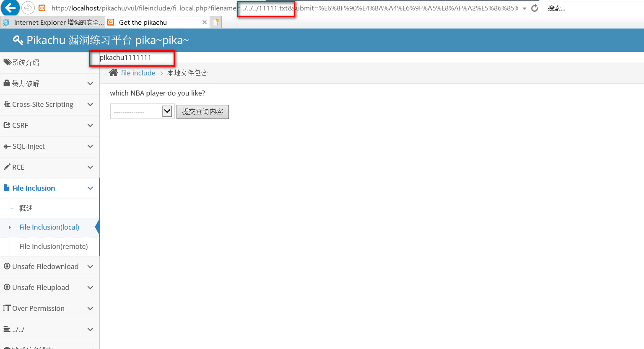
Task: Submit with the 提交查询内容 button
Action: point(203,112)
